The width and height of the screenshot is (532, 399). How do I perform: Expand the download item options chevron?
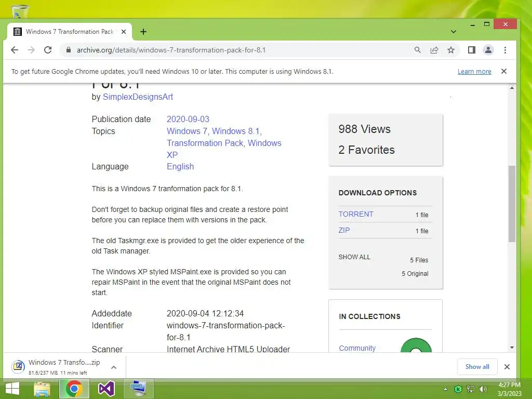114,367
